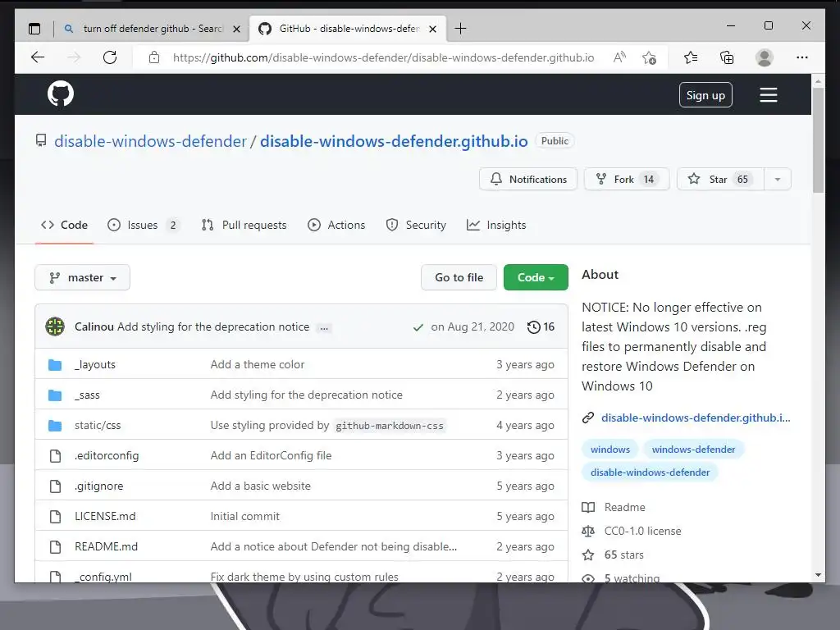
Task: Click the Notifications button
Action: pyautogui.click(x=528, y=180)
